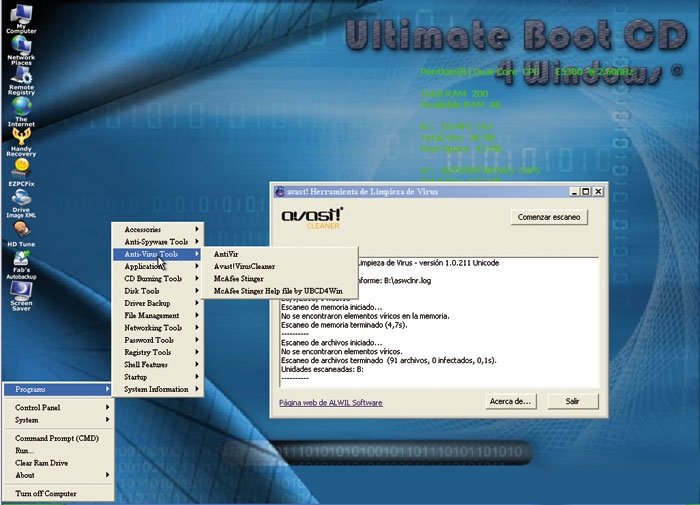Image resolution: width=700 pixels, height=505 pixels.
Task: Open McAfee Stinger Help file by UBCD4Win
Action: tap(281, 291)
